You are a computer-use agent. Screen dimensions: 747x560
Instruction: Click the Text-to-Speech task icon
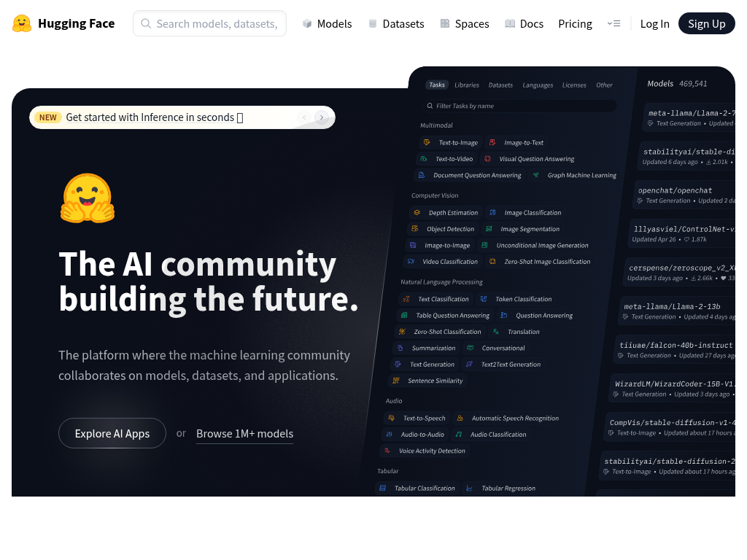pos(392,418)
